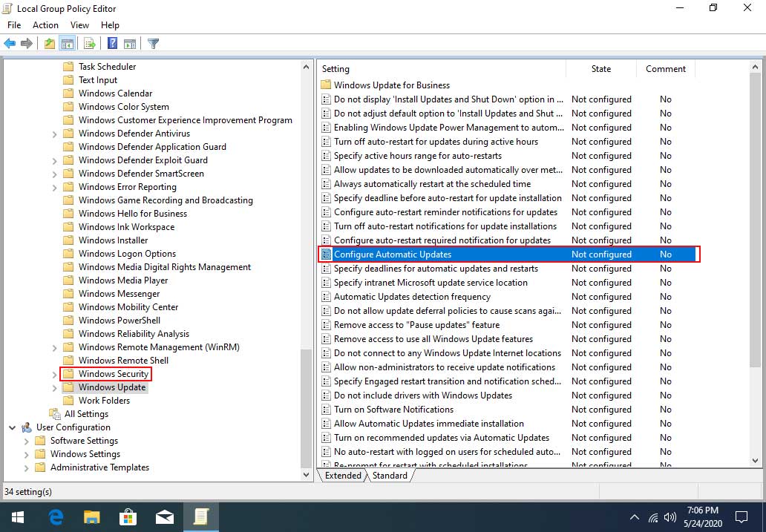Toggle the Show/Hide Action Pane icon
Viewport: 766px width, 532px height.
129,44
